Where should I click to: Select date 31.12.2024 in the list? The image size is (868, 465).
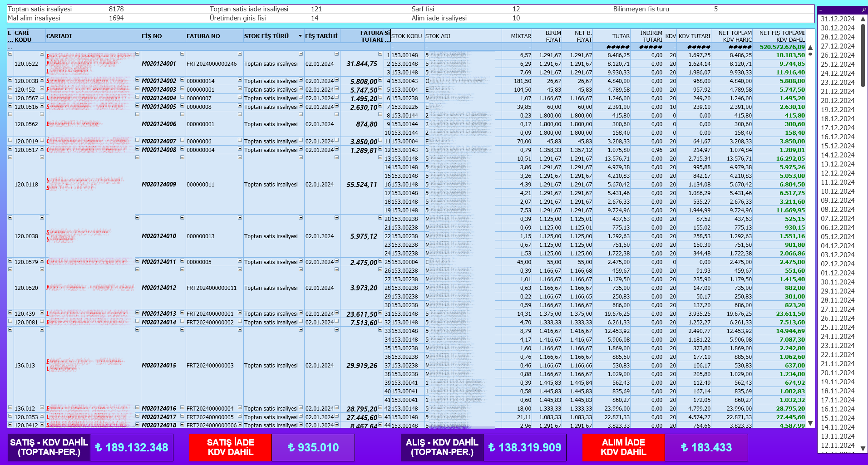(x=838, y=19)
